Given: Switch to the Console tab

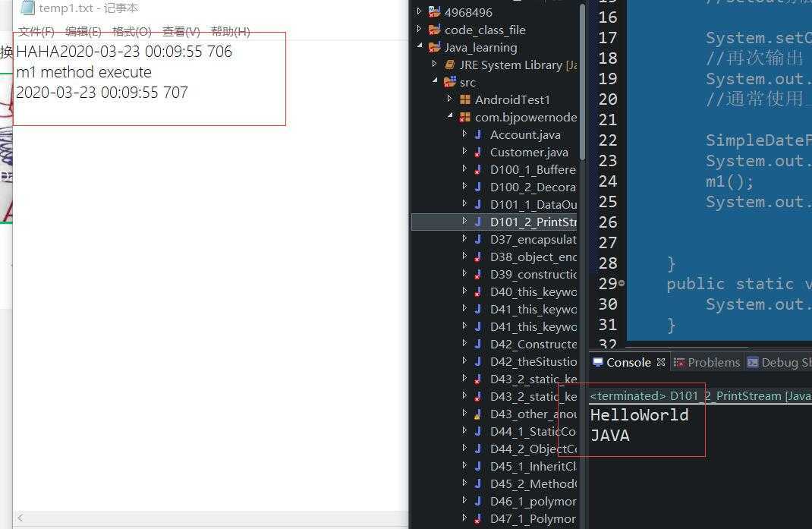Looking at the screenshot, I should 628,362.
